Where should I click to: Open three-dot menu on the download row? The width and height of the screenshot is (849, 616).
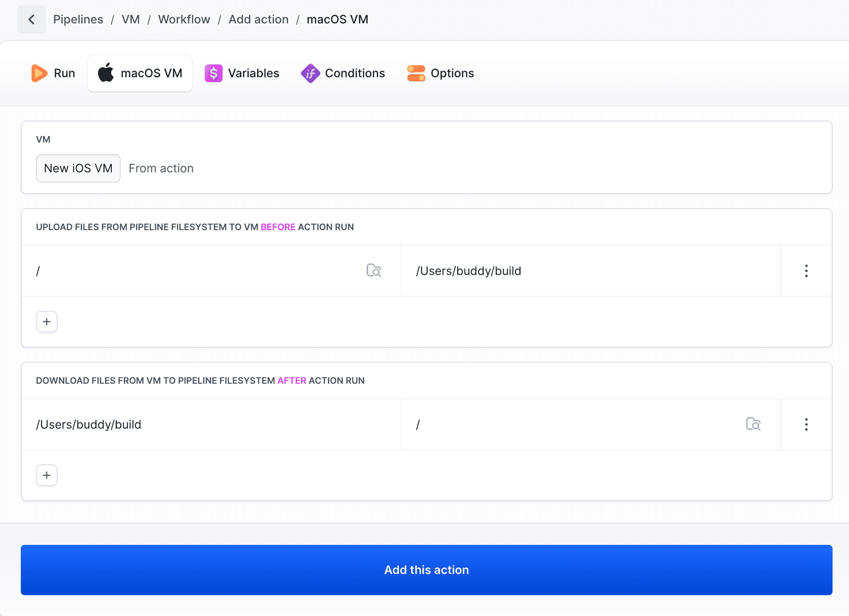[806, 424]
